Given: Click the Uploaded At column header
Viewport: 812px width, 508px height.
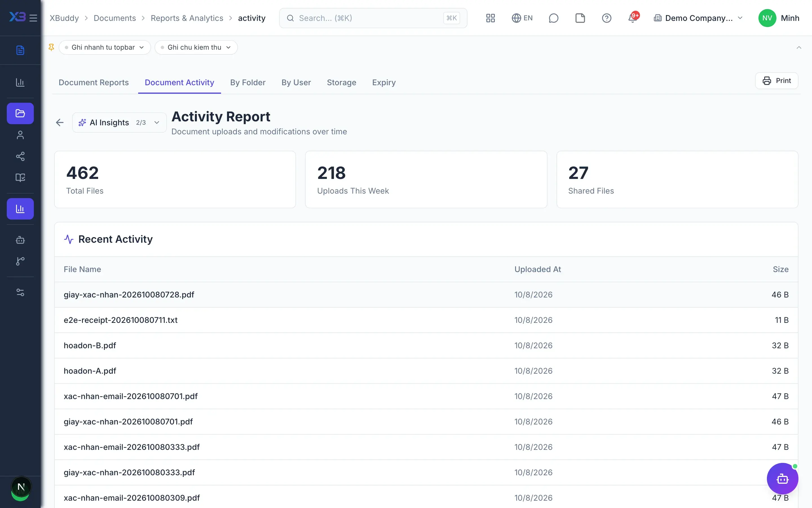Looking at the screenshot, I should click(x=538, y=269).
